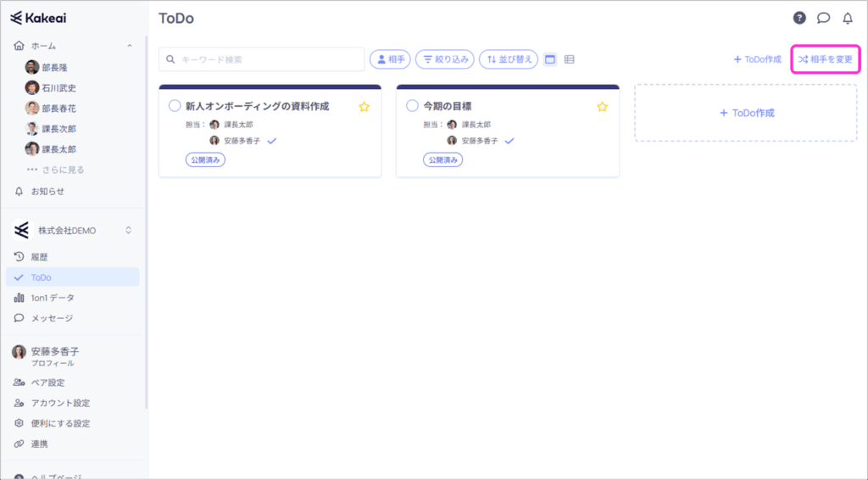Click the Kakeai logo
This screenshot has height=480, width=868.
click(x=39, y=17)
